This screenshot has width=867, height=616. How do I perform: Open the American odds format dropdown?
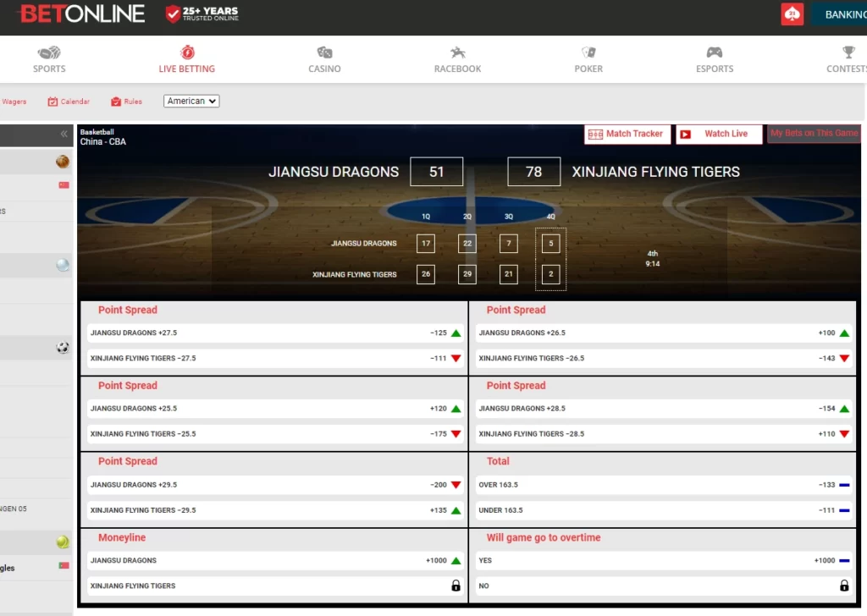pyautogui.click(x=191, y=101)
